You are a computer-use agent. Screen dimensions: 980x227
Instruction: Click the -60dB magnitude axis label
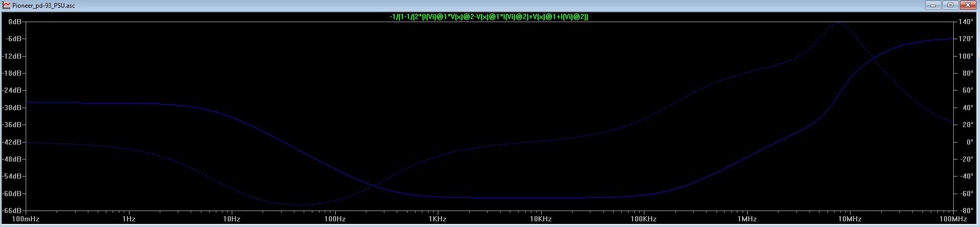(x=13, y=194)
